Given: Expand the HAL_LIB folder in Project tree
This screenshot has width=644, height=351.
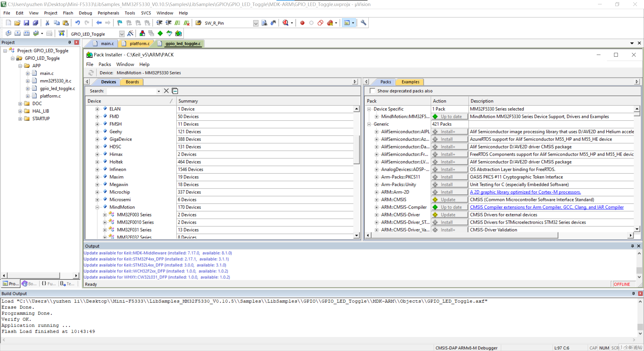Looking at the screenshot, I should click(x=20, y=111).
